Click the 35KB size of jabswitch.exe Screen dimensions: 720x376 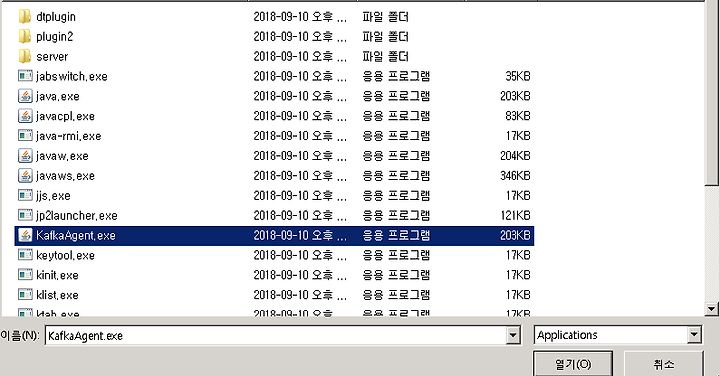pos(518,76)
